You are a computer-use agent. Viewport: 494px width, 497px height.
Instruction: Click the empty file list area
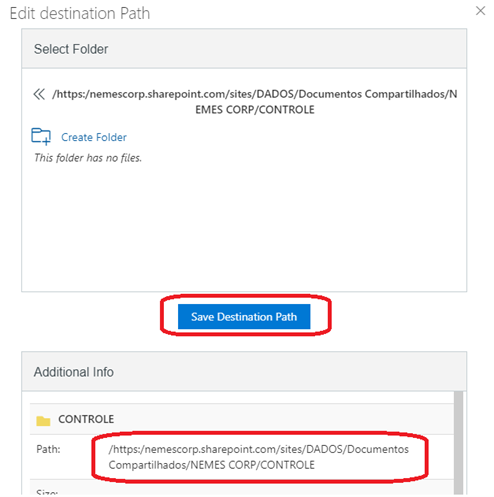244,227
